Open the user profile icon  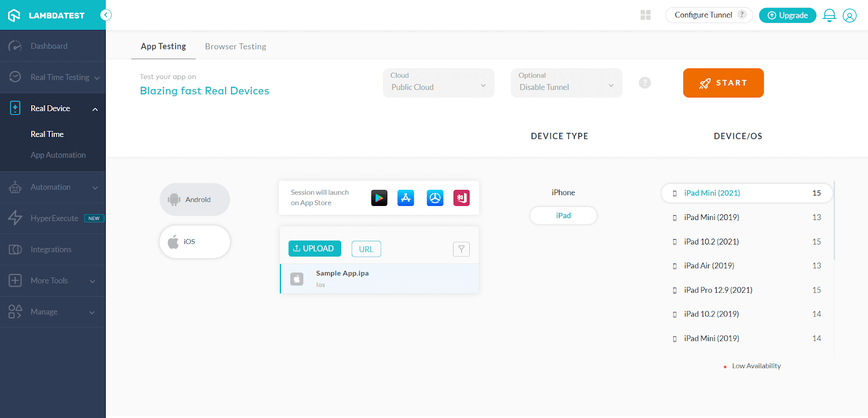[850, 16]
